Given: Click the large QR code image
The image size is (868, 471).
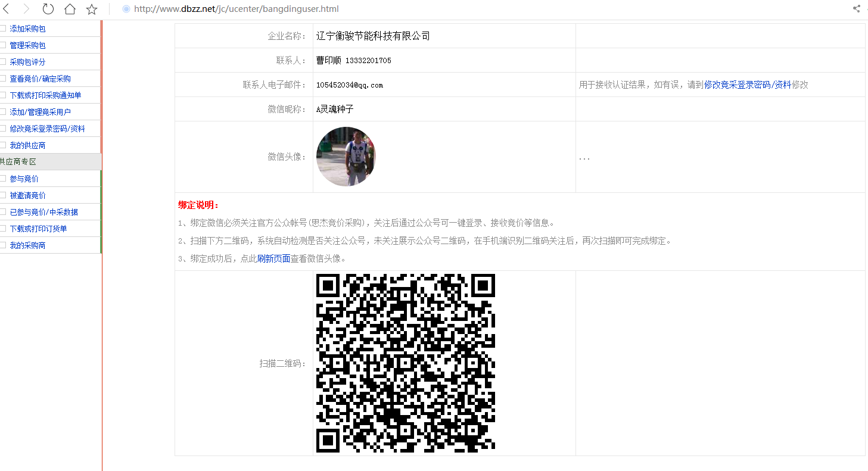Looking at the screenshot, I should 406,363.
